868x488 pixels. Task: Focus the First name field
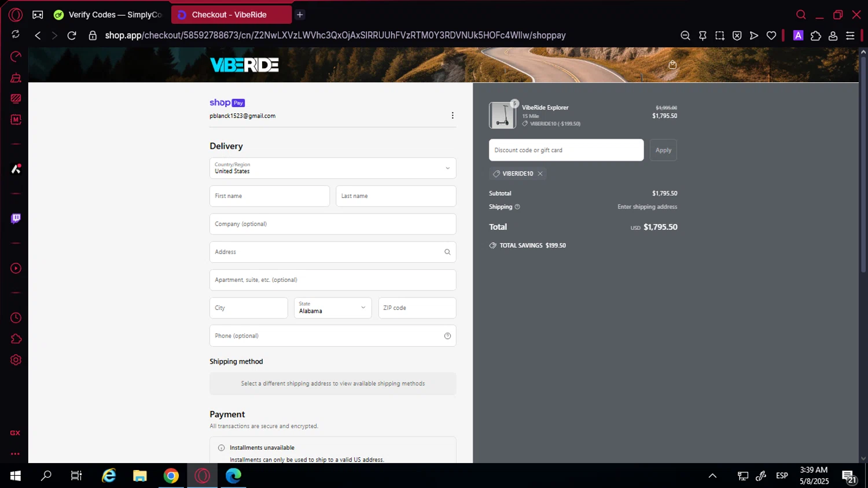(x=270, y=196)
